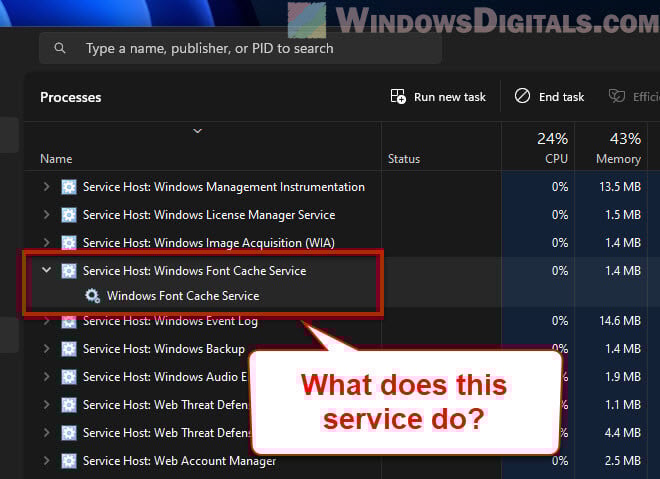Click the search magnifier icon
Screen dimensions: 660x479
(60, 48)
